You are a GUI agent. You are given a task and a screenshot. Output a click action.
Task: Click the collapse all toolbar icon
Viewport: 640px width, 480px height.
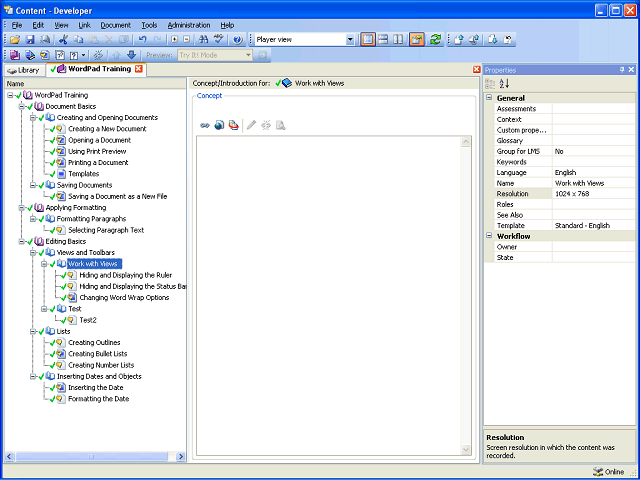(187, 40)
